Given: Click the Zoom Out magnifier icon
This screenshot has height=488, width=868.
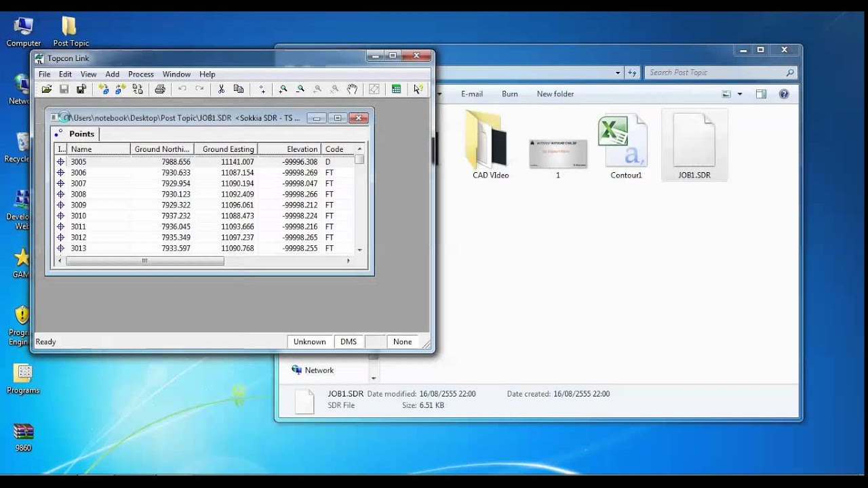Looking at the screenshot, I should point(300,89).
